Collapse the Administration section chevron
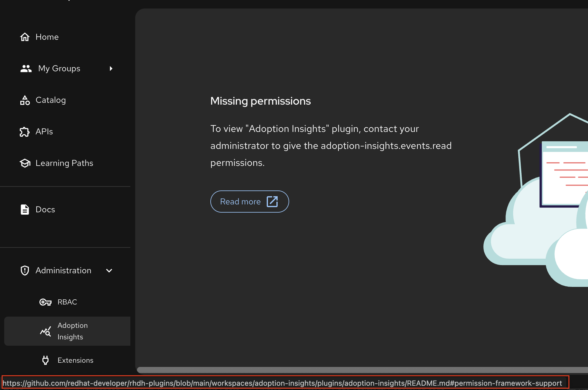588x390 pixels. point(109,271)
